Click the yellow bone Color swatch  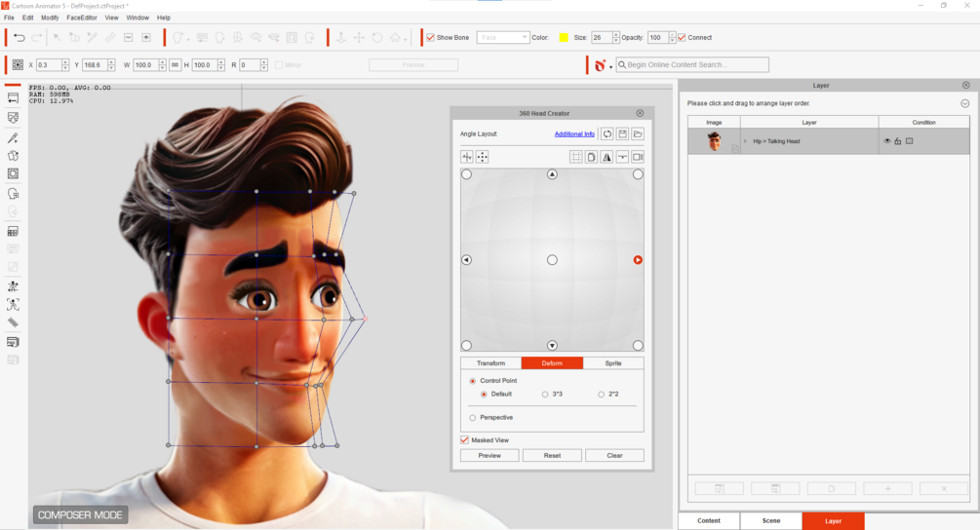click(x=563, y=37)
